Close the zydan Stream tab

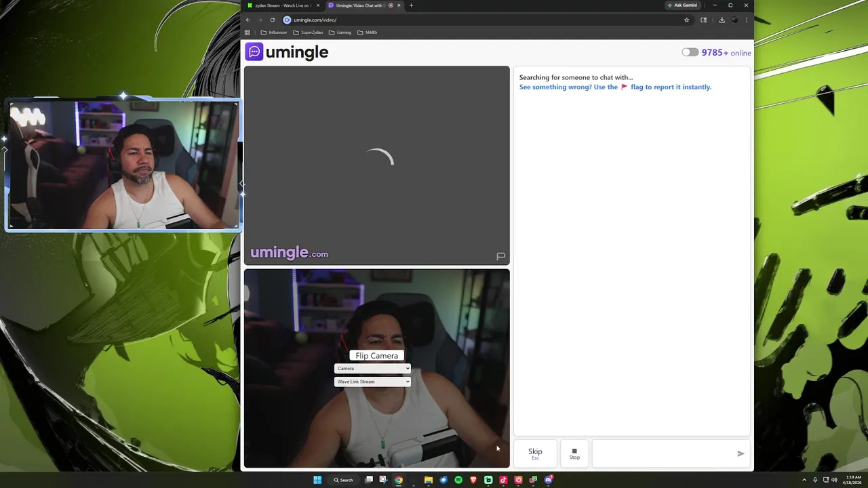318,5
